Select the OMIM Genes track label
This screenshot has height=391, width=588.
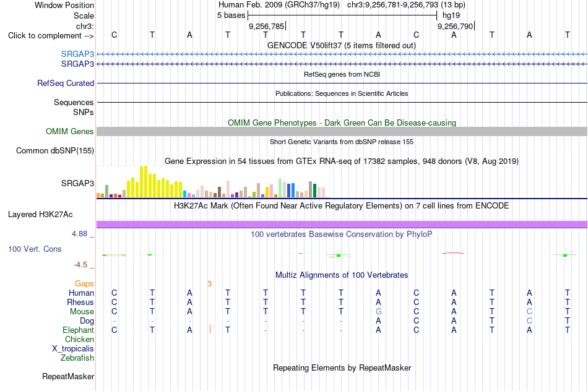coord(70,132)
